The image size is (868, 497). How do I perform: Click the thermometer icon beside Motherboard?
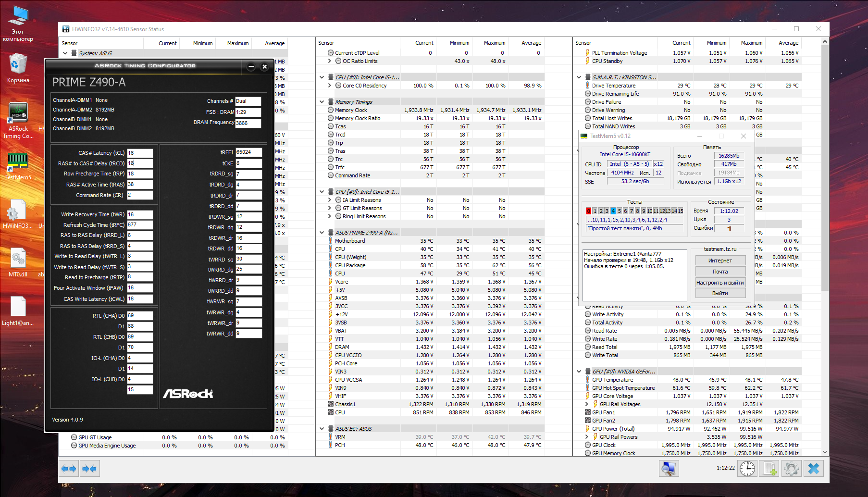pos(331,241)
